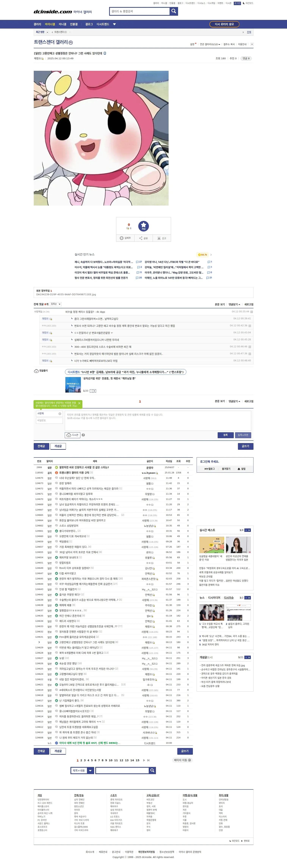This screenshot has height=868, width=287.
Task: Click next arrow in 실시간 베스트 pager
Action: point(249,530)
